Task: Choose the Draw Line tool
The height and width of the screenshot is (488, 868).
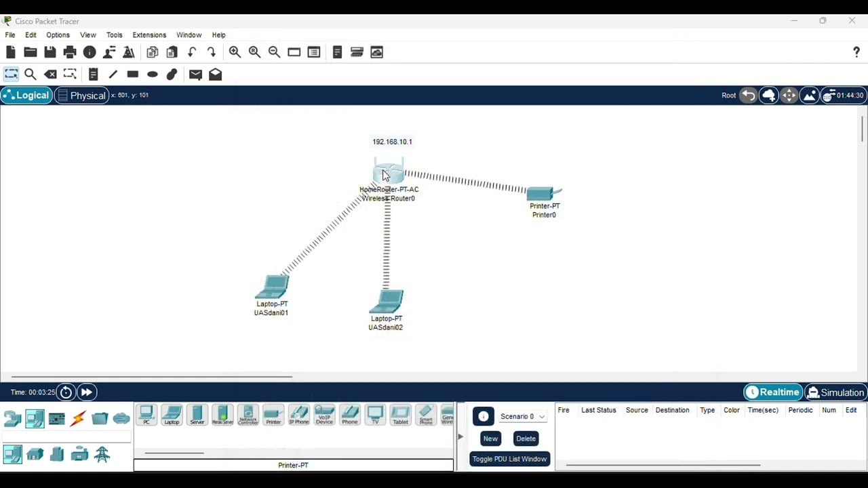Action: [113, 75]
